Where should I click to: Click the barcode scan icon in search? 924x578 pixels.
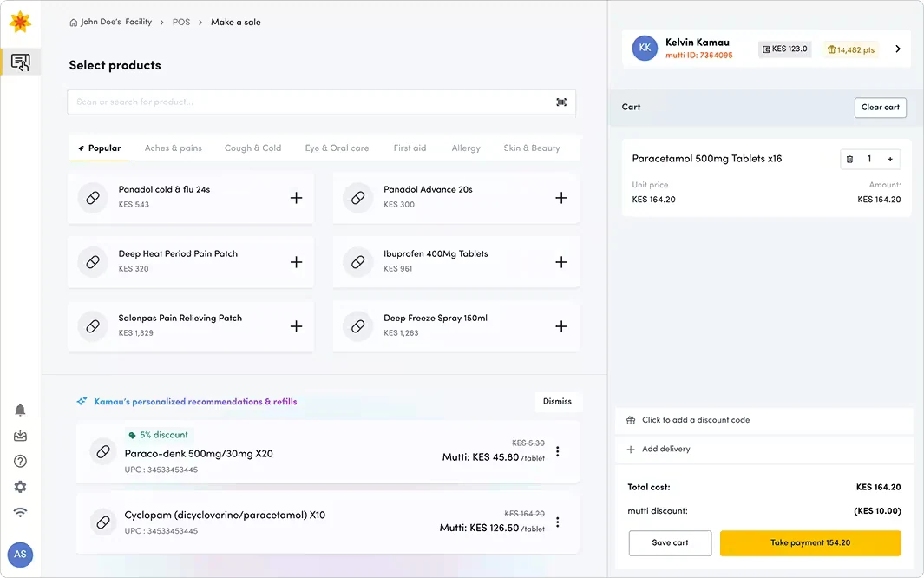561,102
